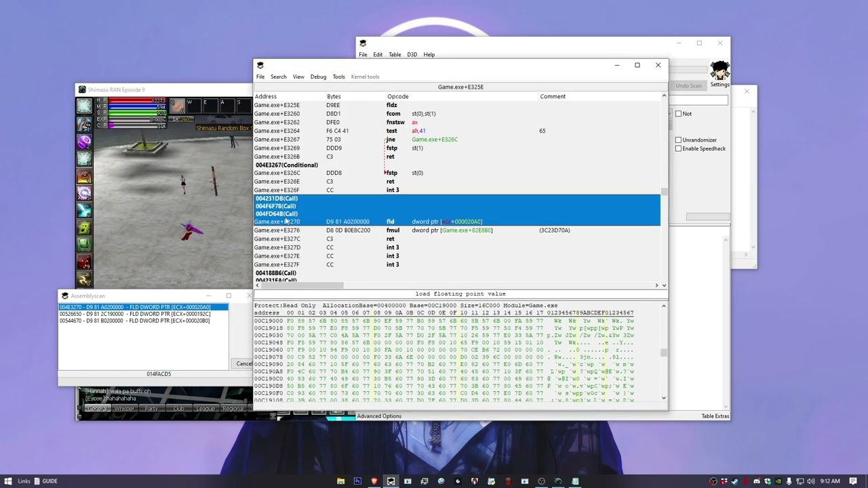Open Edit menu in Cheat Engine main window
This screenshot has height=488, width=868.
[x=378, y=55]
